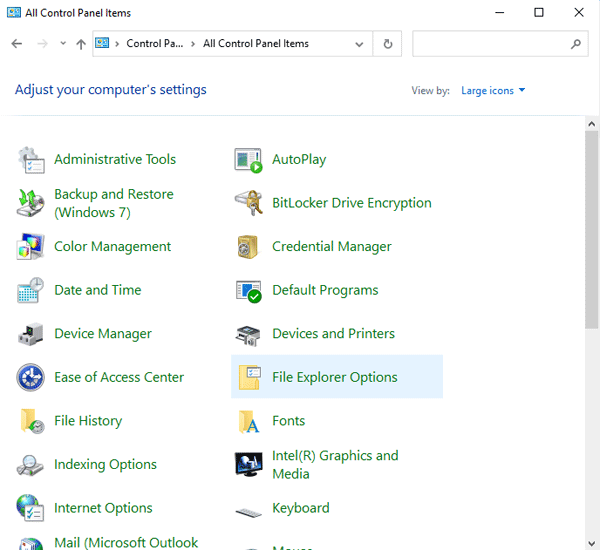This screenshot has width=600, height=550.
Task: Open the recent locations dropdown arrow
Action: pos(63,43)
